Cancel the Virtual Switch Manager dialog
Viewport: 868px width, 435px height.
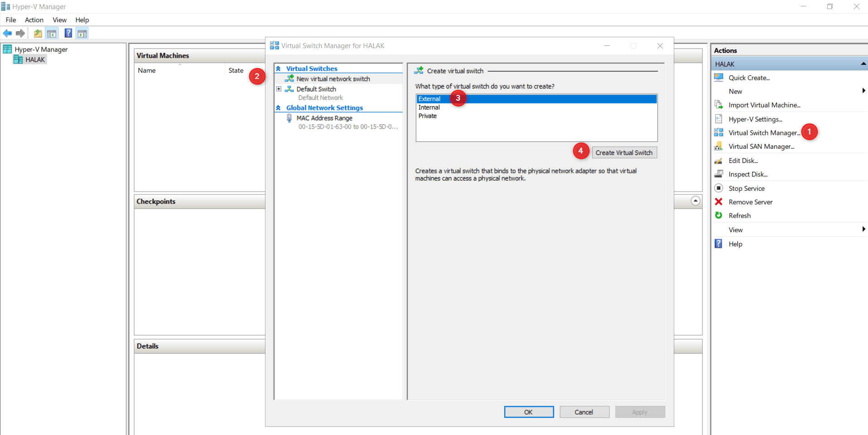[x=584, y=412]
